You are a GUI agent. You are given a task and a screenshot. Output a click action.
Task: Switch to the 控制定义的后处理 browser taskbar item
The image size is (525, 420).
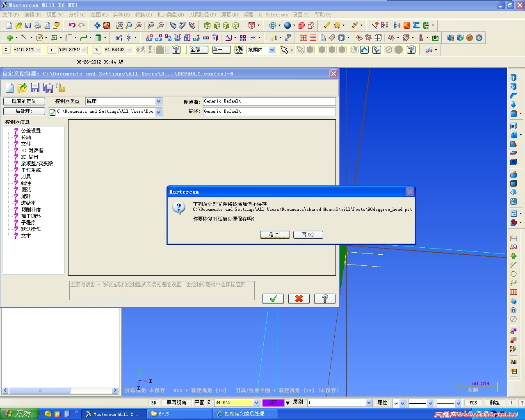click(x=245, y=414)
